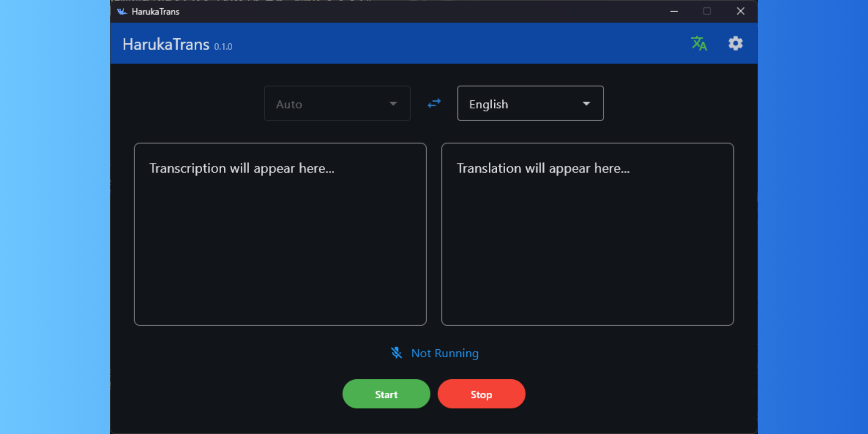The height and width of the screenshot is (434, 868).
Task: Click the green translate icon in header
Action: coord(698,44)
